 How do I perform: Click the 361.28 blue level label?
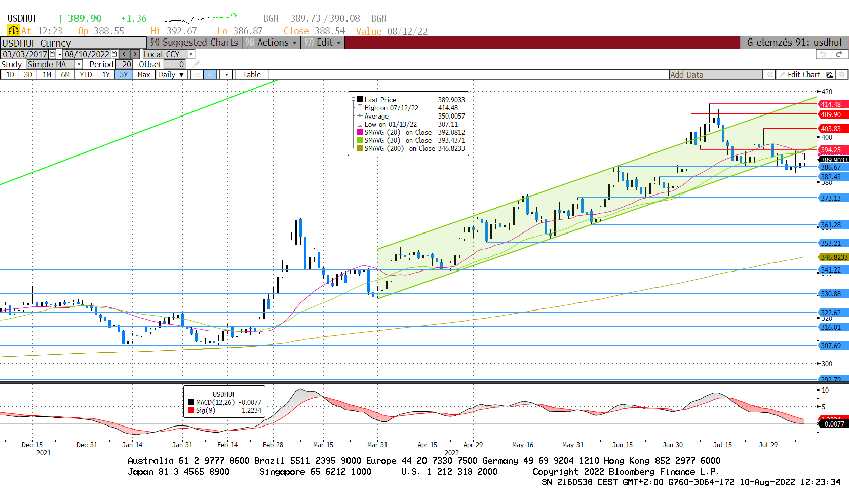coord(833,225)
